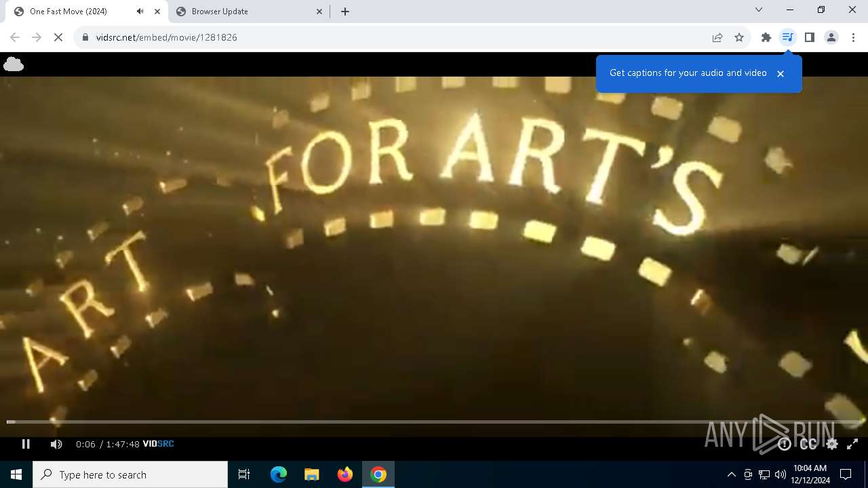Pause the video playback
The width and height of the screenshot is (868, 488).
(x=26, y=444)
